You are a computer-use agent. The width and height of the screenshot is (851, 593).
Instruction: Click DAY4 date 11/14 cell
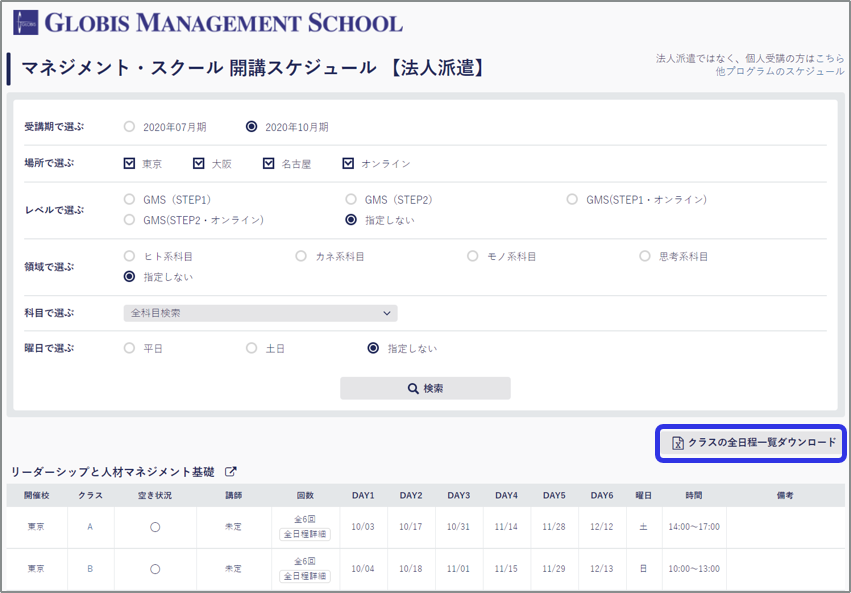click(x=506, y=527)
